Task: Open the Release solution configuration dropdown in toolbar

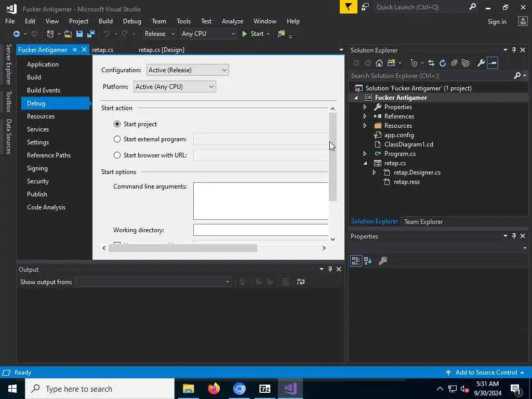Action: tap(159, 34)
